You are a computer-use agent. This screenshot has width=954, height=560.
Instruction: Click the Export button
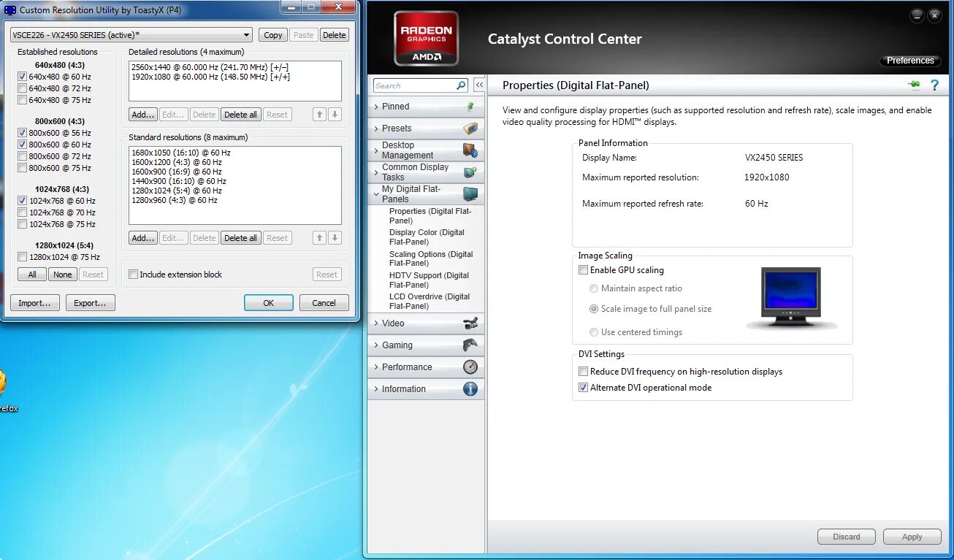coord(91,303)
